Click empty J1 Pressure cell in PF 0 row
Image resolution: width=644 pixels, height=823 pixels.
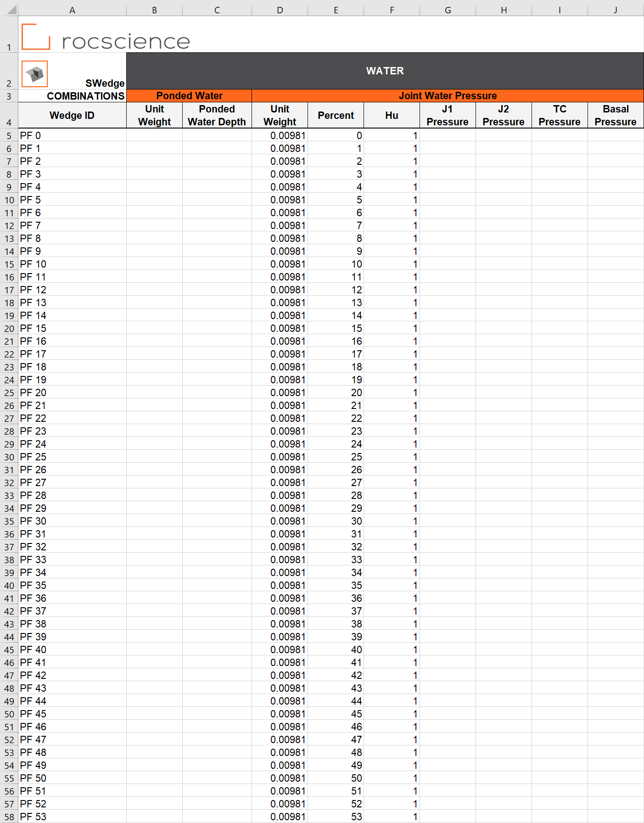pyautogui.click(x=448, y=135)
